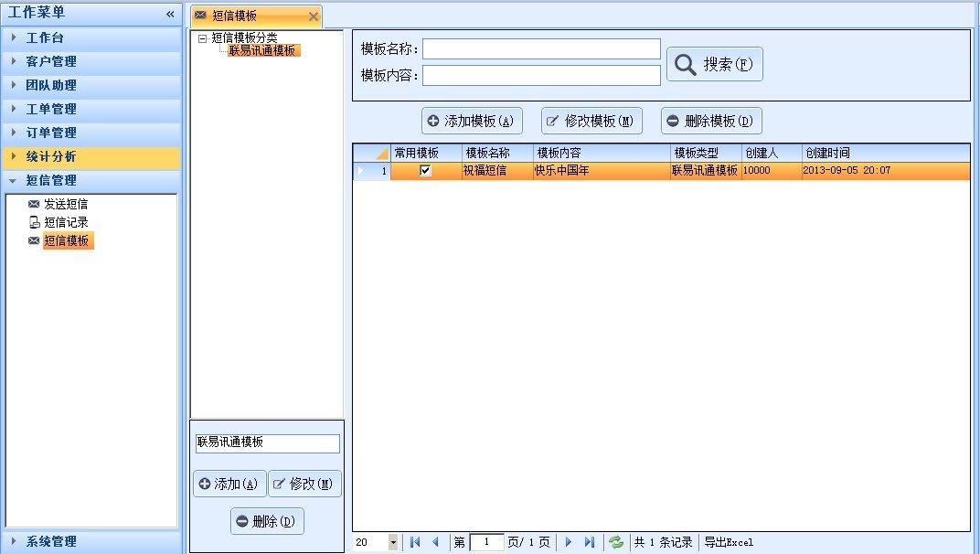Click the 搜索 search button
The width and height of the screenshot is (980, 554).
714,64
